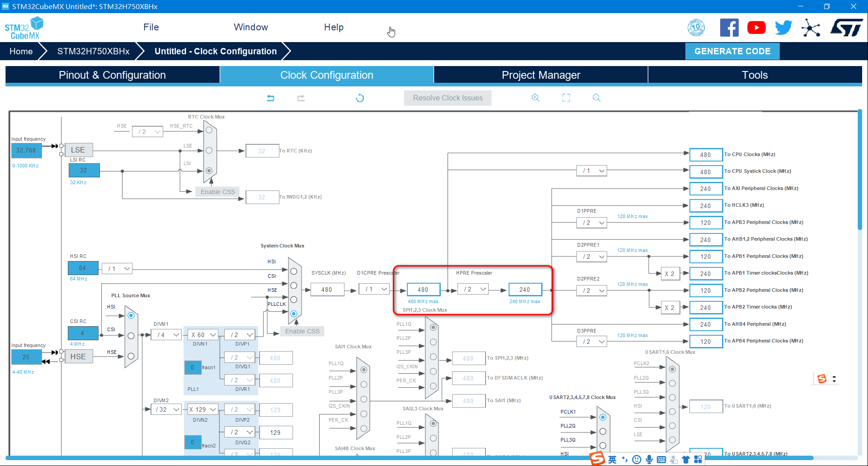
Task: Switch to Tools tab
Action: point(755,75)
